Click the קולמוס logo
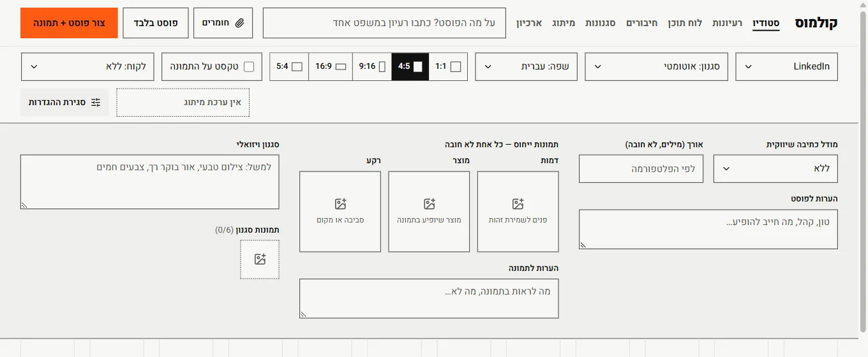868x357 pixels. (x=816, y=23)
